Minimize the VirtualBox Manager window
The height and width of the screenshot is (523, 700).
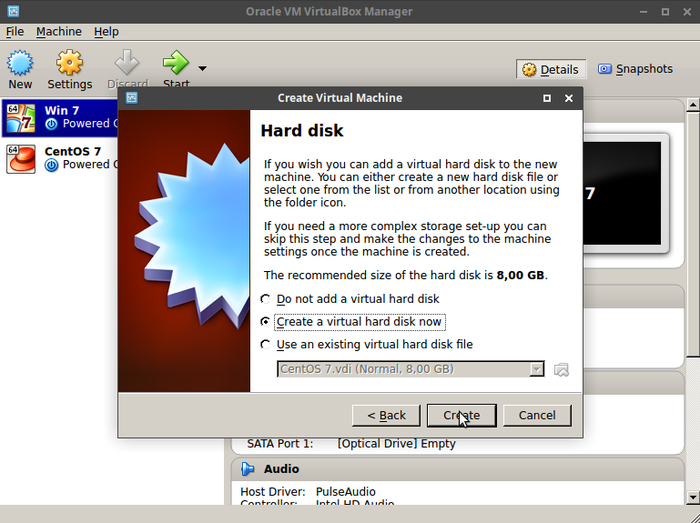point(643,12)
